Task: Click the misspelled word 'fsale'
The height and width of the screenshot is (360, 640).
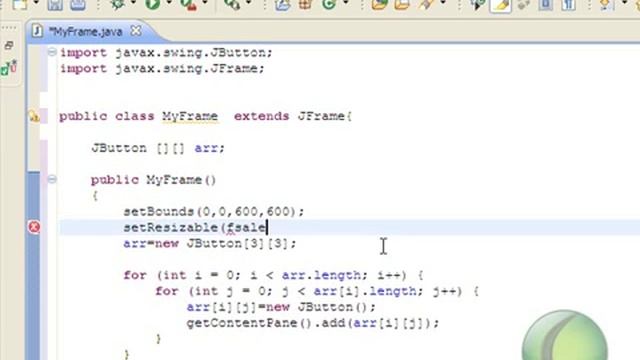Action: 247,228
